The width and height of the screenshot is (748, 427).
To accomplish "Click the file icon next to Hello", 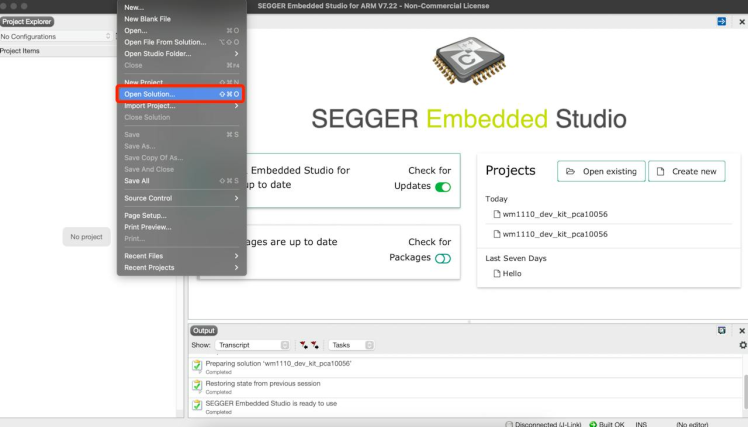I will [x=497, y=273].
